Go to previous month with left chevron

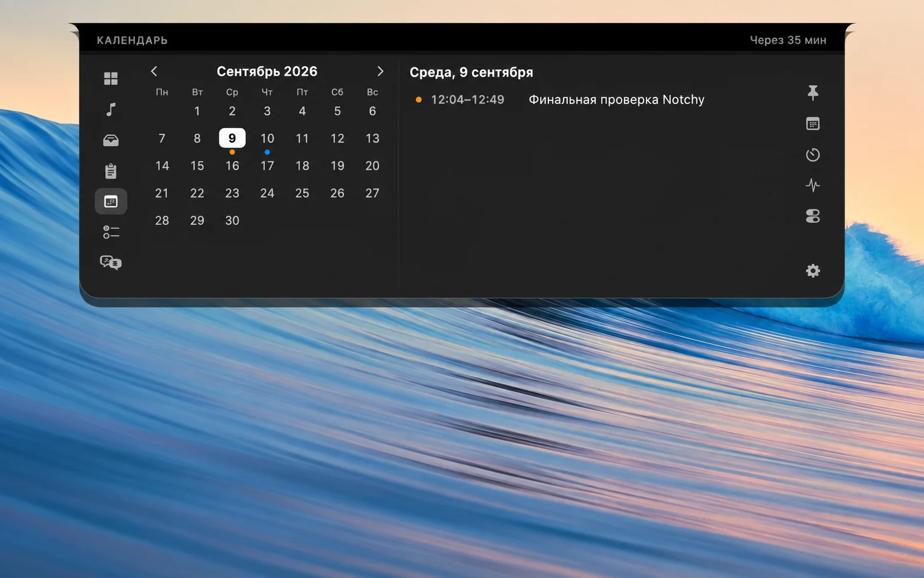pyautogui.click(x=154, y=71)
